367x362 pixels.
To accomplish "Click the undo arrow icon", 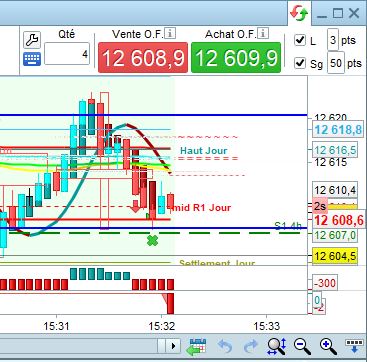I will 224,346.
